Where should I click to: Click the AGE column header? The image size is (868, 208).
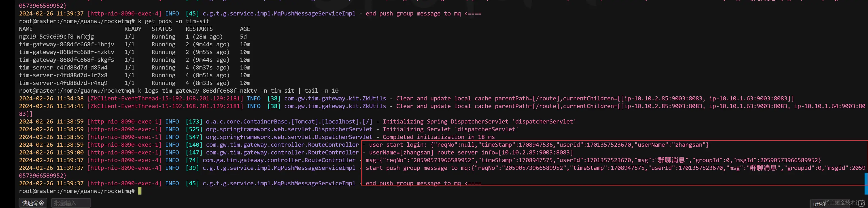tap(245, 29)
